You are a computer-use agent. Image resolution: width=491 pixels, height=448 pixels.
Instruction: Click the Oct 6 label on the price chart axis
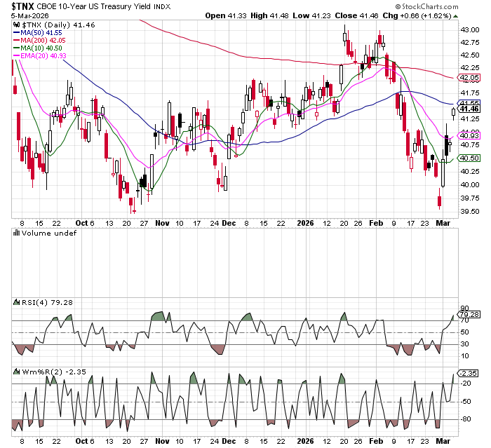point(85,223)
